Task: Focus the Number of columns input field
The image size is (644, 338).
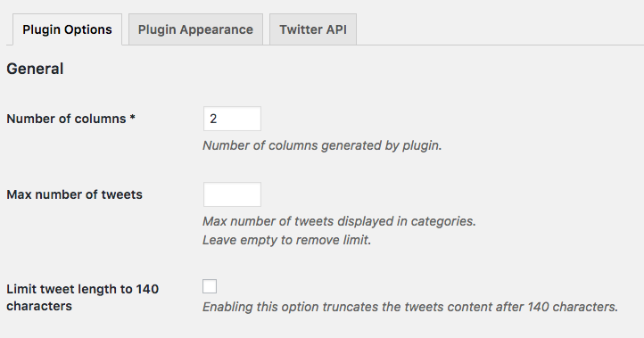Action: point(232,119)
